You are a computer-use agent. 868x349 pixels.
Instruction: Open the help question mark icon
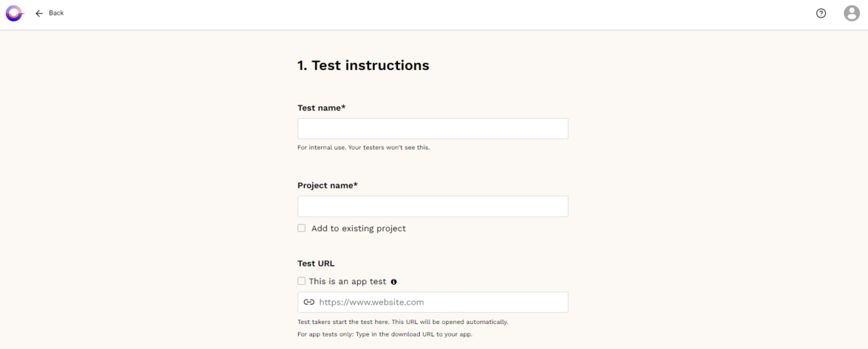click(821, 13)
